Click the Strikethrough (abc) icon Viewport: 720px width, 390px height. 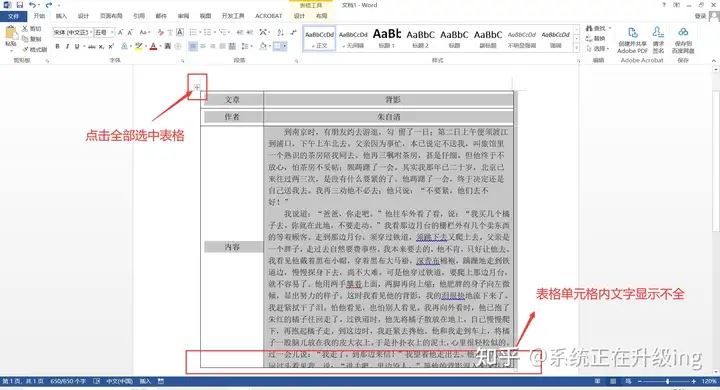point(92,46)
